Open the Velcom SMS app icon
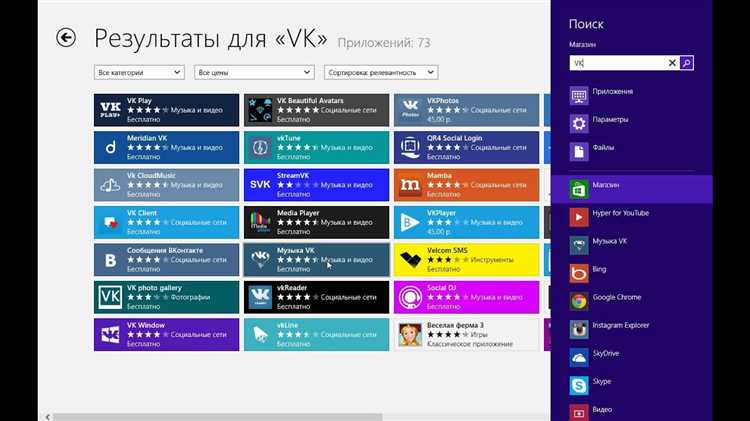 [x=410, y=260]
